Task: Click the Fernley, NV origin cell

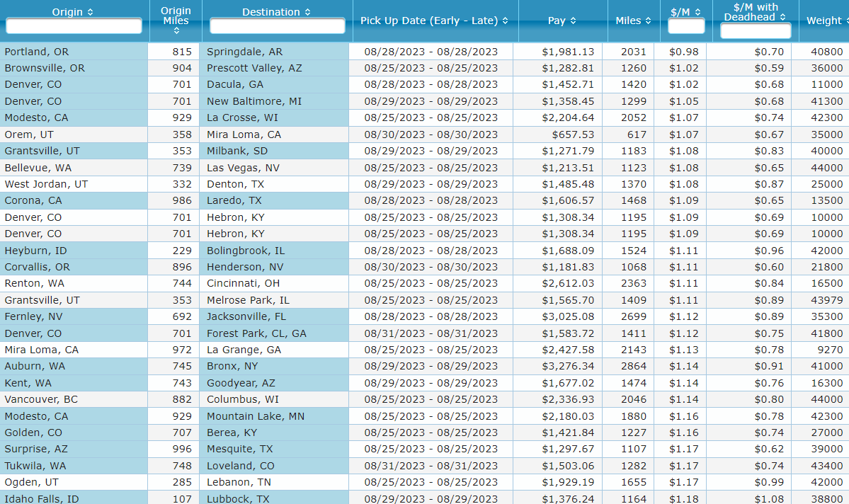Action: pyautogui.click(x=33, y=316)
